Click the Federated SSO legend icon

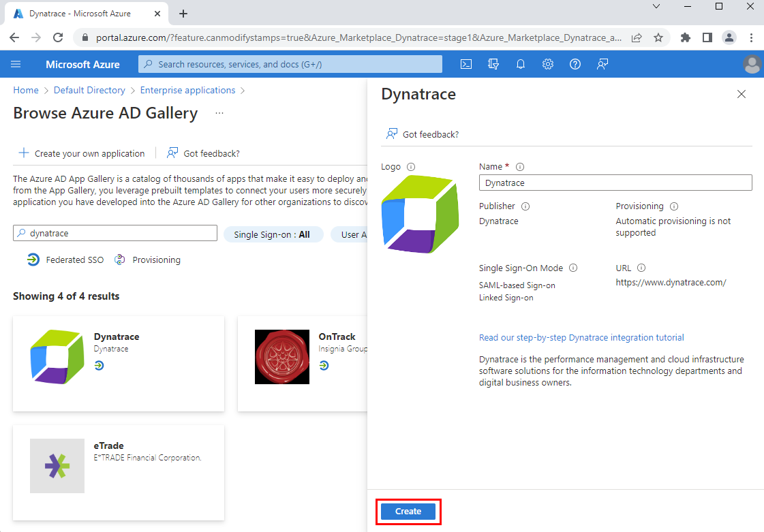[33, 260]
